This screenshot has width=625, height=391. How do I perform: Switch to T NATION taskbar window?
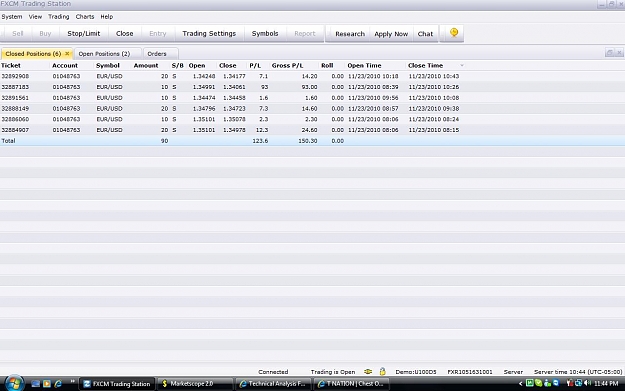click(x=352, y=384)
